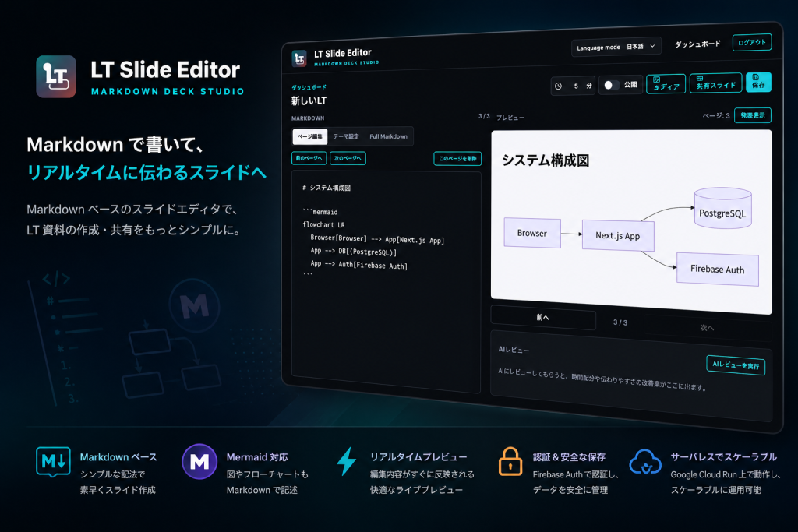The image size is (798, 532).
Task: Go to 前のページへ button
Action: pos(309,158)
